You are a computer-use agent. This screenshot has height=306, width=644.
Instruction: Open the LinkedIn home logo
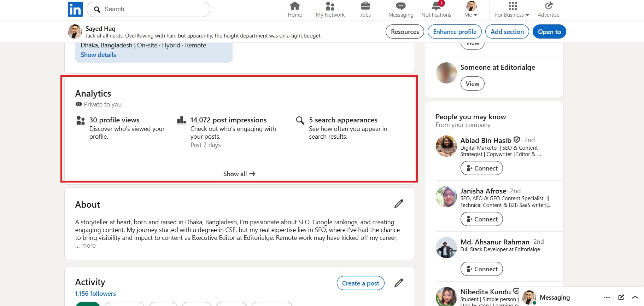(x=75, y=9)
